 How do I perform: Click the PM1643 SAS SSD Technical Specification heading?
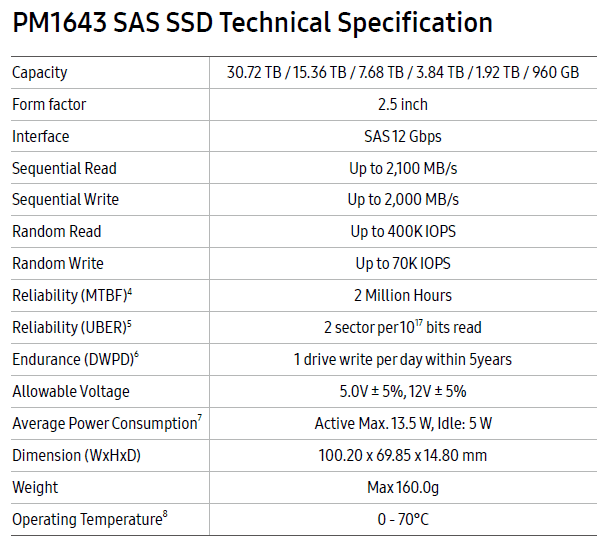(x=252, y=23)
